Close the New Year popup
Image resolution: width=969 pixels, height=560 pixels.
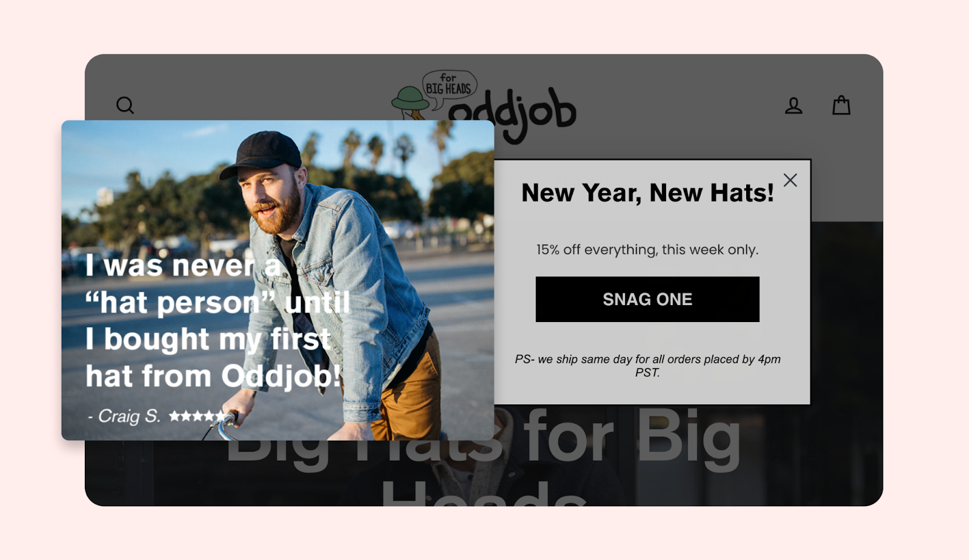(x=790, y=180)
